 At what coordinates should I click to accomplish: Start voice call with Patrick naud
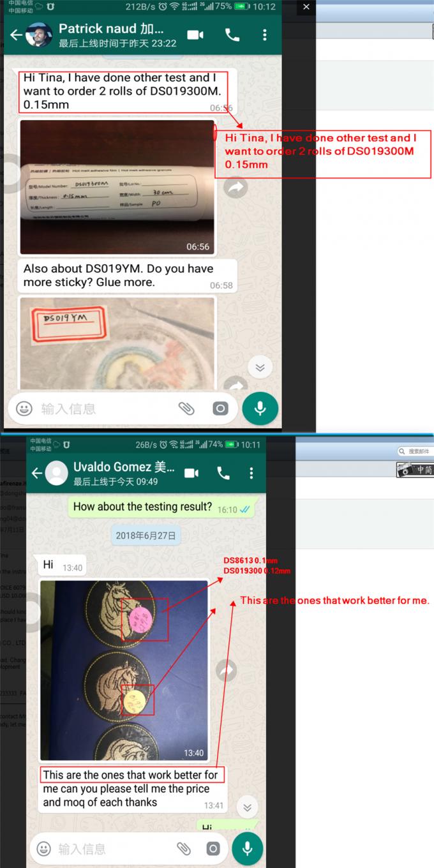(232, 35)
